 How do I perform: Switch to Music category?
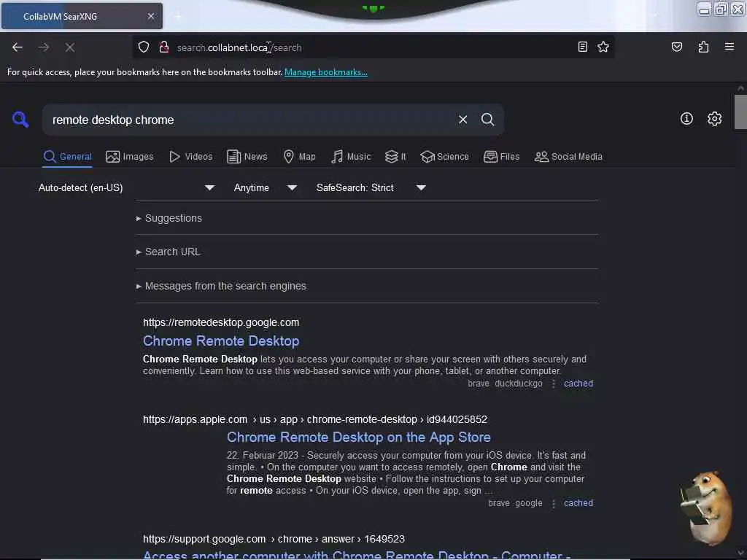pos(351,157)
